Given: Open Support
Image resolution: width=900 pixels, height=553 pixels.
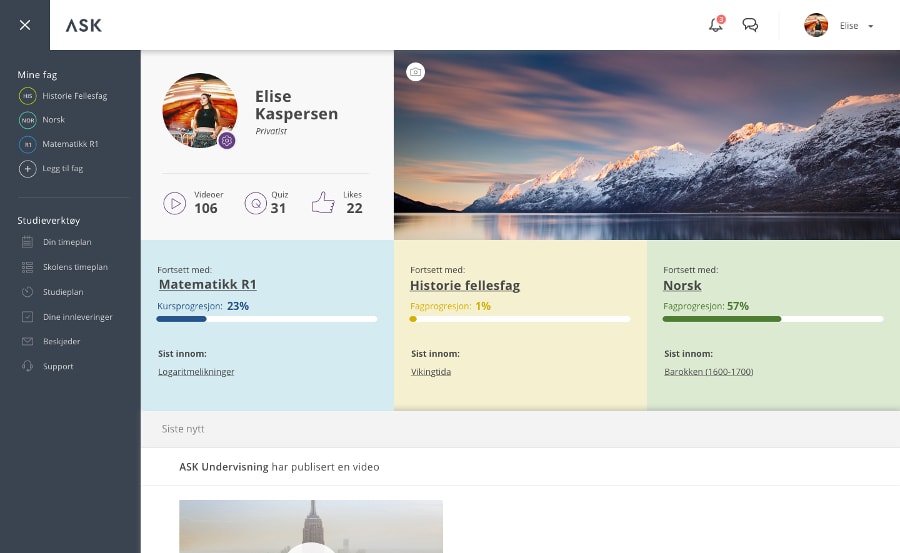Looking at the screenshot, I should [58, 366].
